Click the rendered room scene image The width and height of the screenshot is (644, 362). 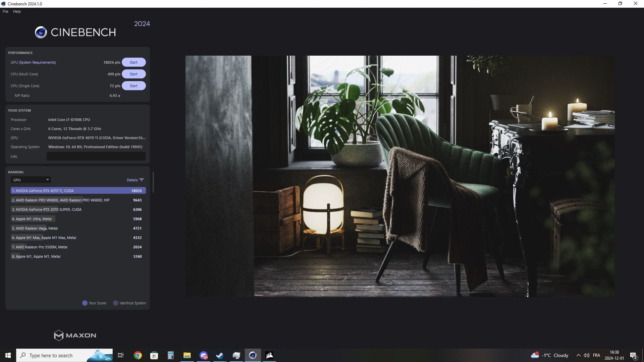click(x=400, y=176)
